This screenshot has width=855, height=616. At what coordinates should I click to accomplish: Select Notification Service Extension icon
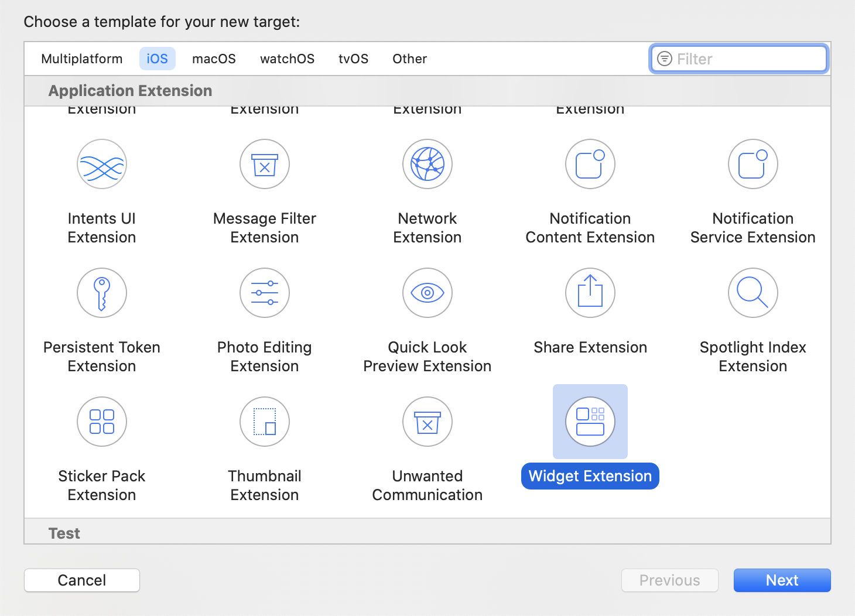tap(753, 164)
